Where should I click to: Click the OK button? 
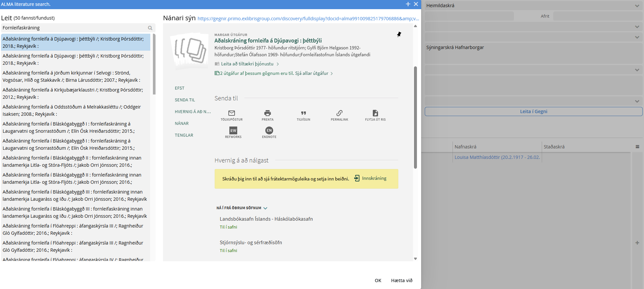(x=378, y=280)
